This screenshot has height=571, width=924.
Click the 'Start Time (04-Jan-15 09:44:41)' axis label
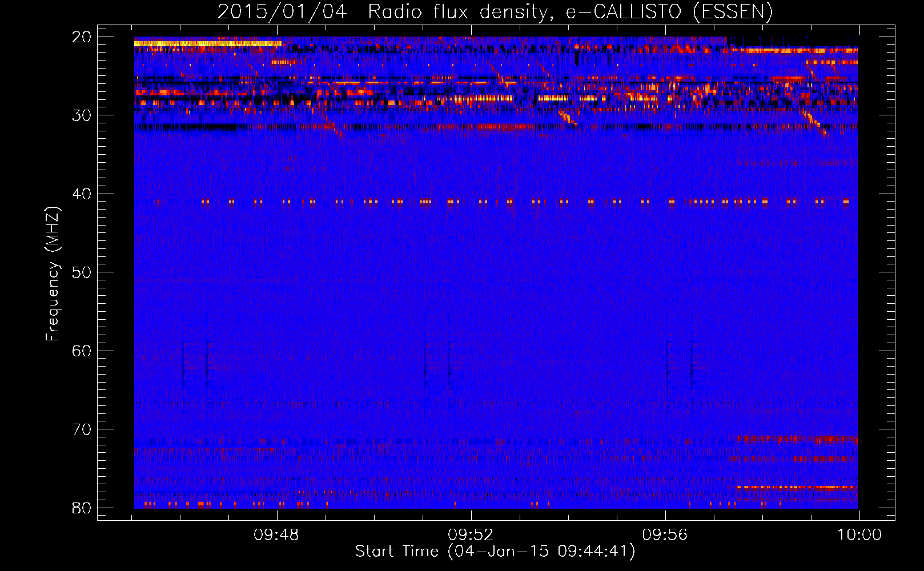[x=495, y=552]
